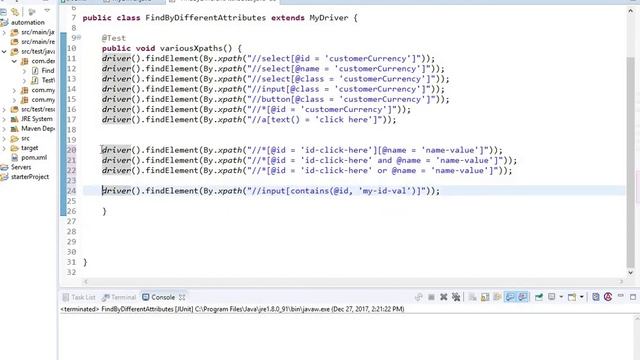Close the Console tab via its X
The width and height of the screenshot is (640, 360).
[x=182, y=297]
